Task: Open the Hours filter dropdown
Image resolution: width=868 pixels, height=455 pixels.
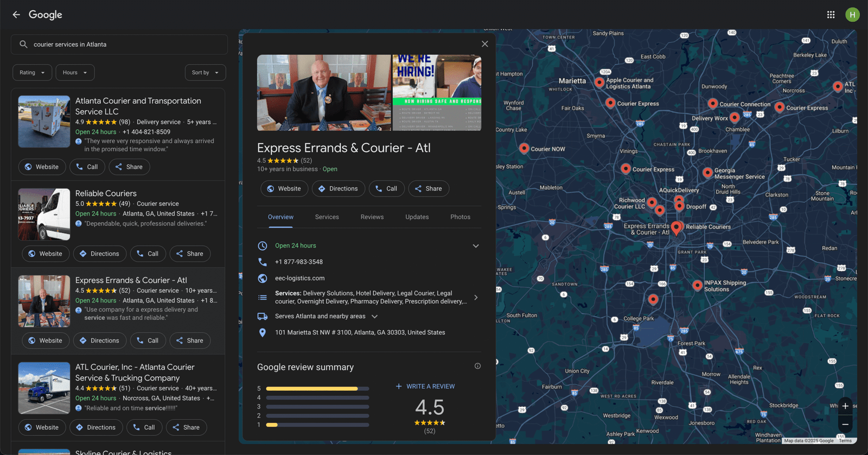Action: [x=75, y=72]
